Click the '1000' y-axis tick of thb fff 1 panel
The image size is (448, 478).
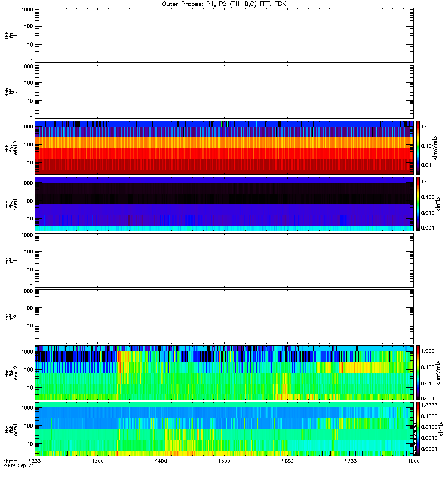(x=27, y=10)
